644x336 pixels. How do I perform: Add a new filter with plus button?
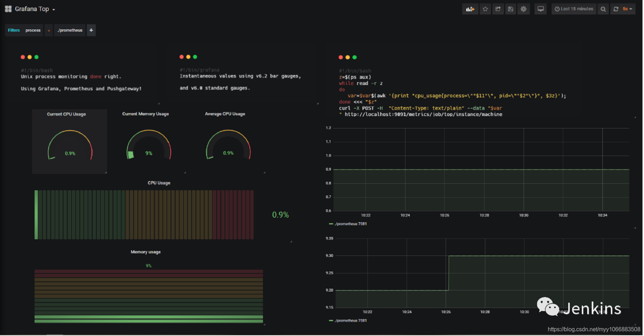tap(91, 30)
